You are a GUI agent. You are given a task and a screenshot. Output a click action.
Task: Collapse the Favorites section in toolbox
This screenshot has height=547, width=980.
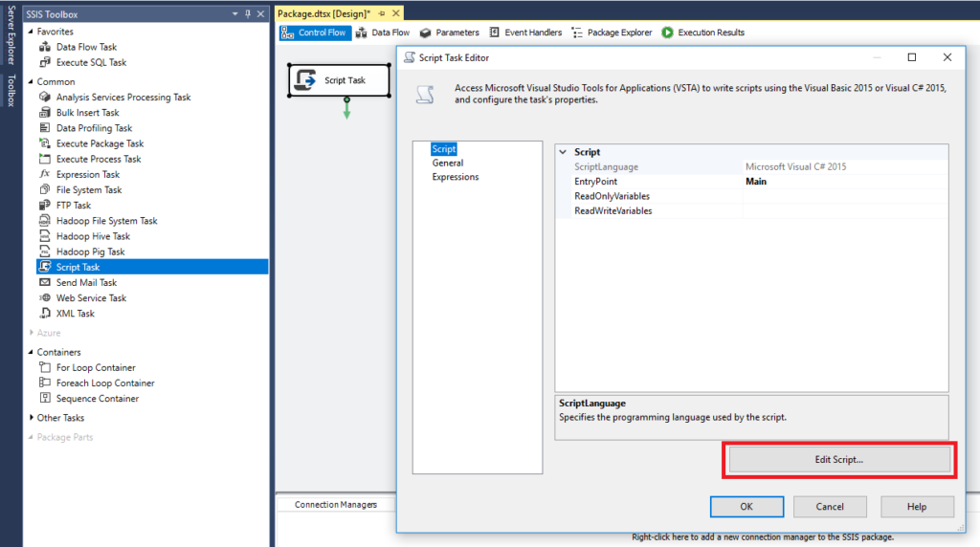pos(30,32)
